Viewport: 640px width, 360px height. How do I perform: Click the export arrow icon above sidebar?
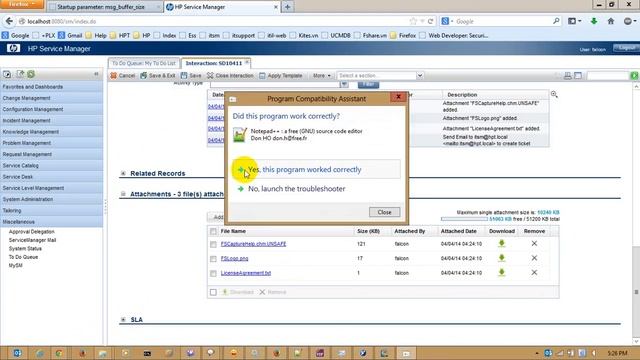click(x=20, y=74)
